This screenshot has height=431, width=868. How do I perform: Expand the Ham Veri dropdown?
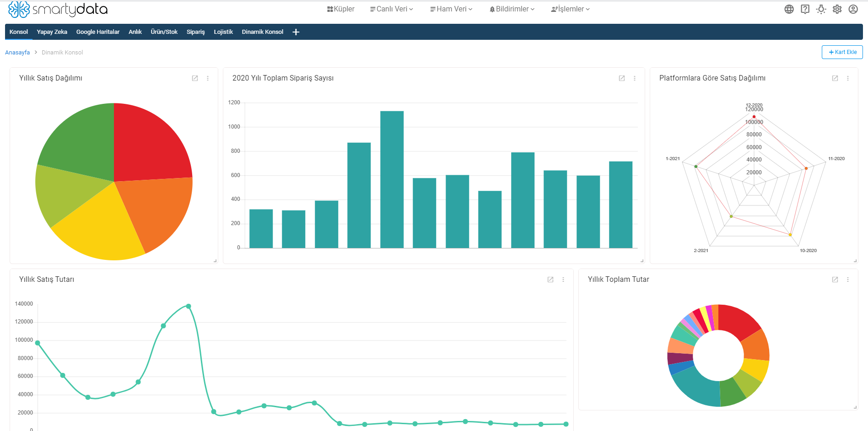[x=451, y=9]
